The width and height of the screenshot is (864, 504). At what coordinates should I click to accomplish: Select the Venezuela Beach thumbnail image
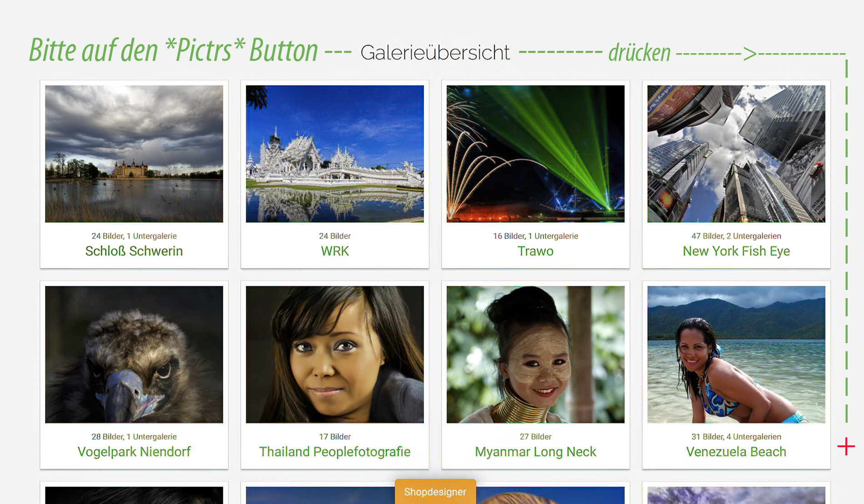[x=736, y=354]
